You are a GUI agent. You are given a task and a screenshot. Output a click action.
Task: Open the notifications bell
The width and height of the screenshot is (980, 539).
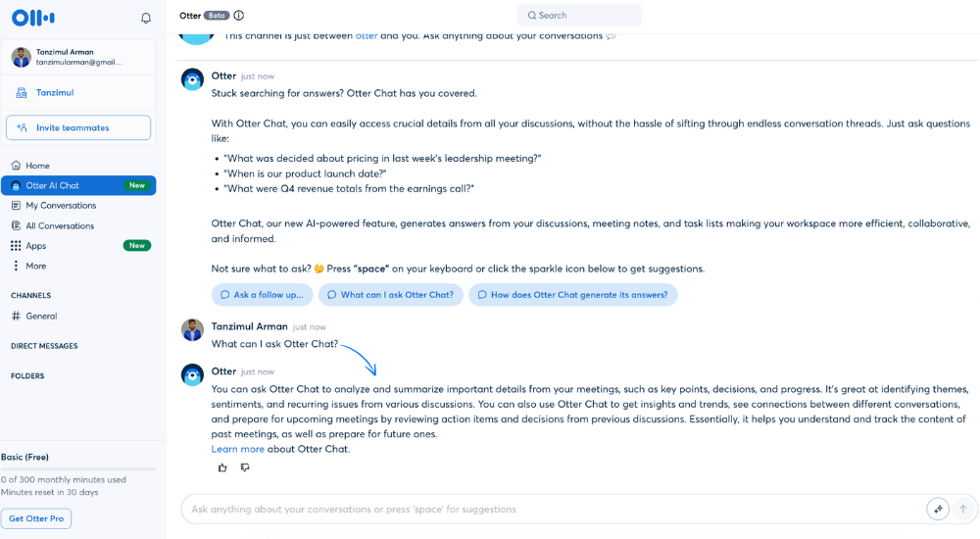click(146, 19)
